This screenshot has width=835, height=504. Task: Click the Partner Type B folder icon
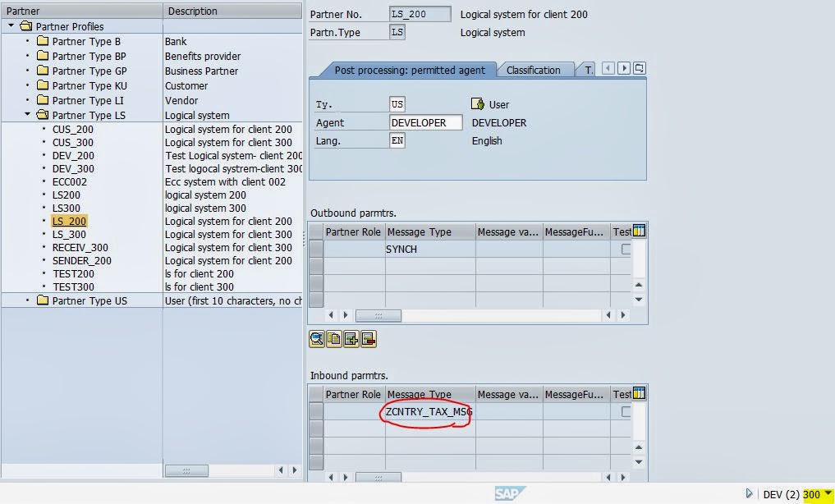tap(43, 41)
